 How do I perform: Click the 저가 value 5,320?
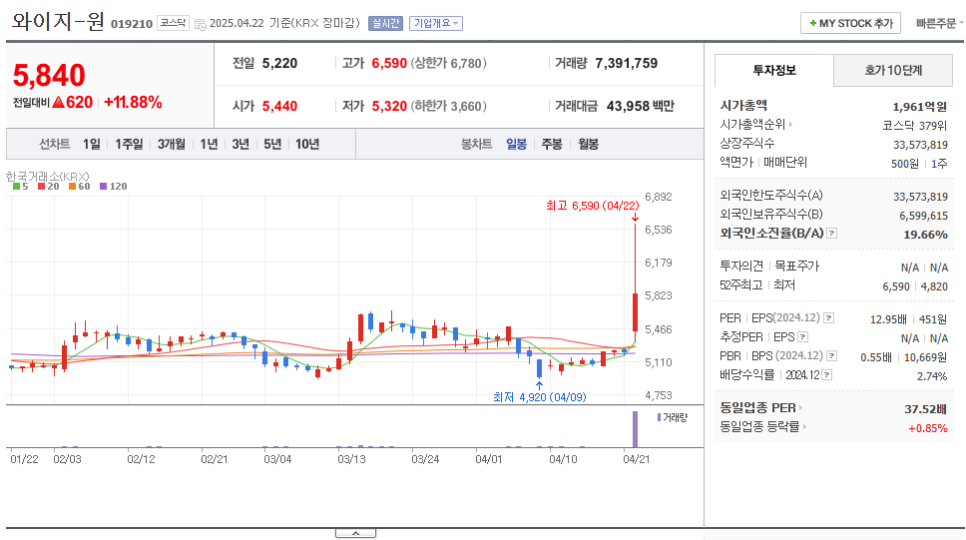click(x=389, y=107)
